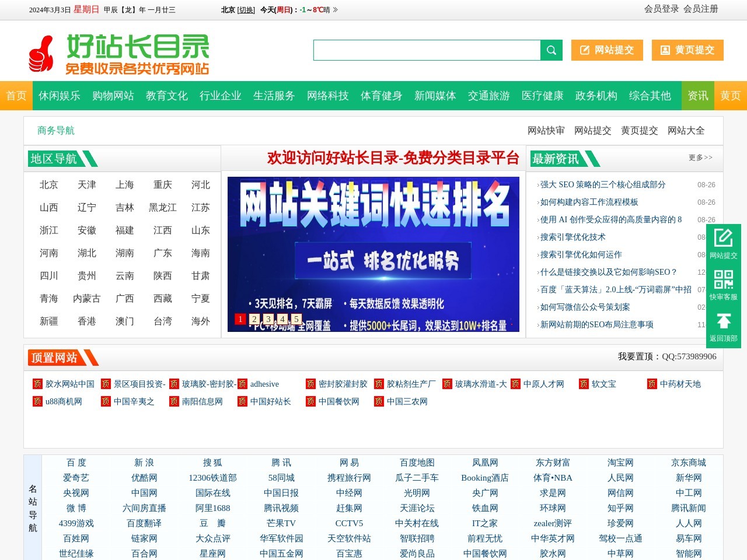Click the 顶 badge beside 中药材天地
747x560 pixels.
(x=652, y=384)
